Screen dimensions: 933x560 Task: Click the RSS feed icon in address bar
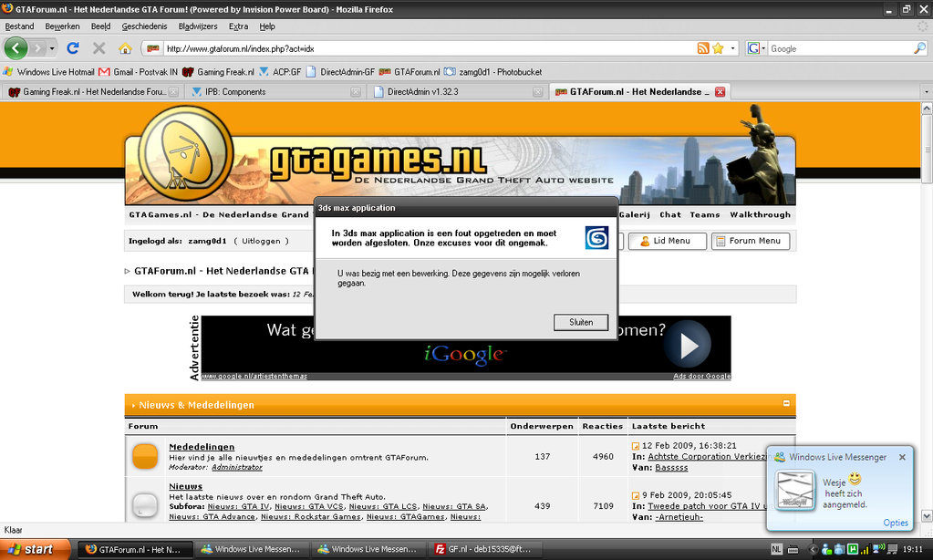(x=703, y=48)
